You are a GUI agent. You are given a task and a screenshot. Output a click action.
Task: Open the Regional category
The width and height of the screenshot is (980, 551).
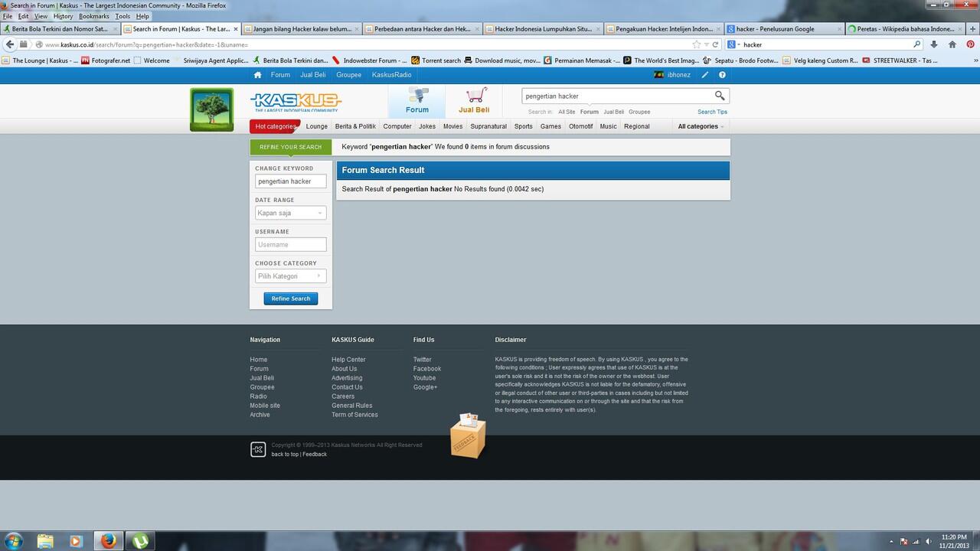[636, 126]
